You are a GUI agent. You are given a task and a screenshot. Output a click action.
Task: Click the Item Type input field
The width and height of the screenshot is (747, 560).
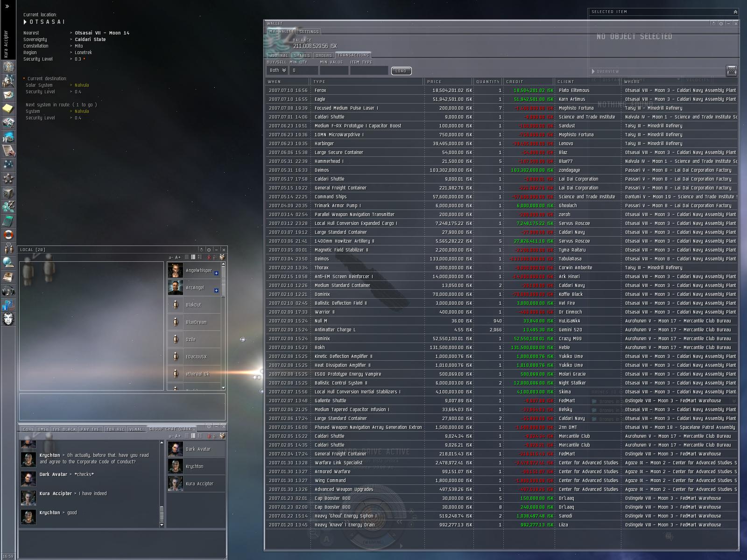coord(369,70)
